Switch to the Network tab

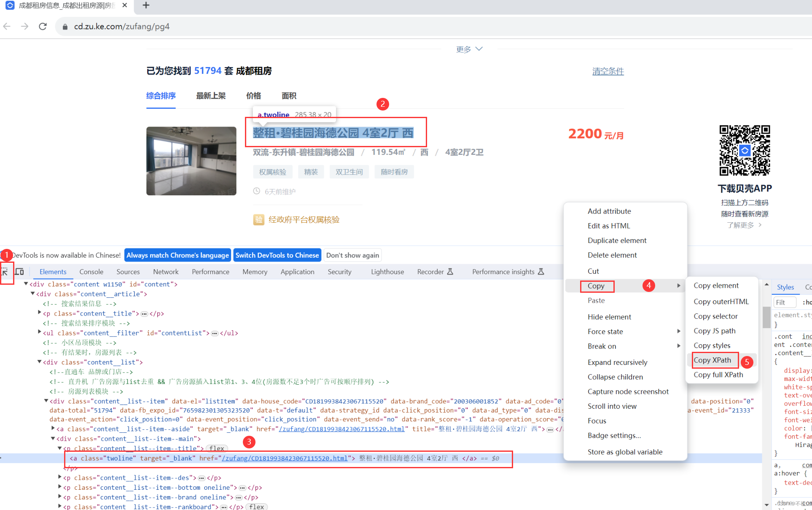[166, 272]
